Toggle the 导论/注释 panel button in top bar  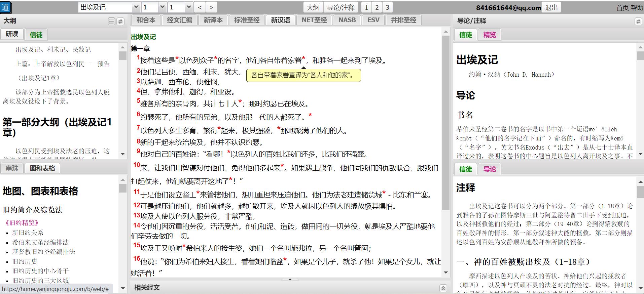(x=341, y=7)
